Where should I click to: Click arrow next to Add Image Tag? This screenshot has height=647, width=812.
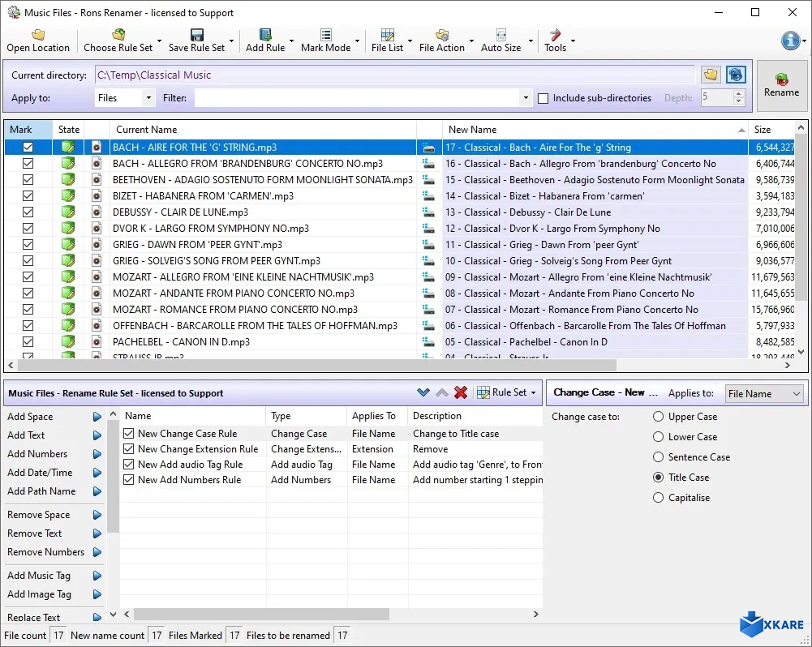pyautogui.click(x=97, y=594)
